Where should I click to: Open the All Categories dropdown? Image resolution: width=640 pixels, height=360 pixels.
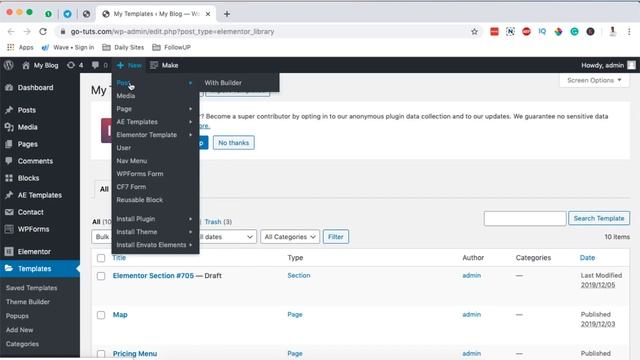point(290,237)
